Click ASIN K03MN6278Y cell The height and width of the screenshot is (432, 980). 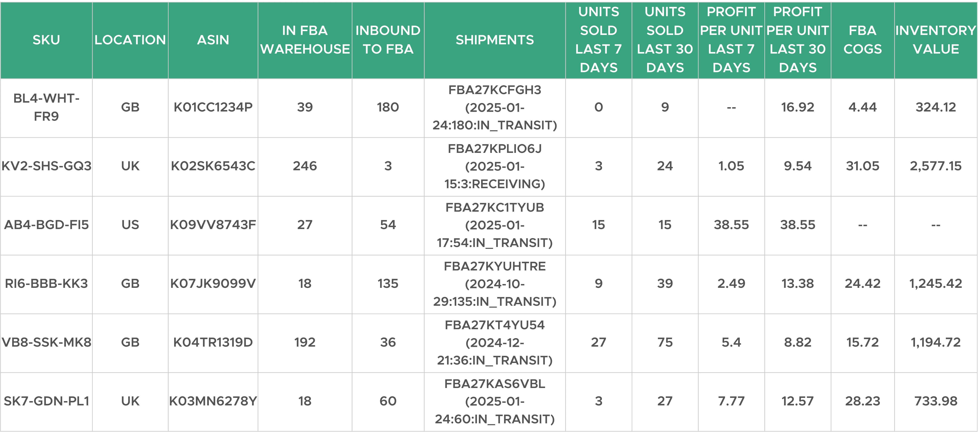pyautogui.click(x=213, y=402)
